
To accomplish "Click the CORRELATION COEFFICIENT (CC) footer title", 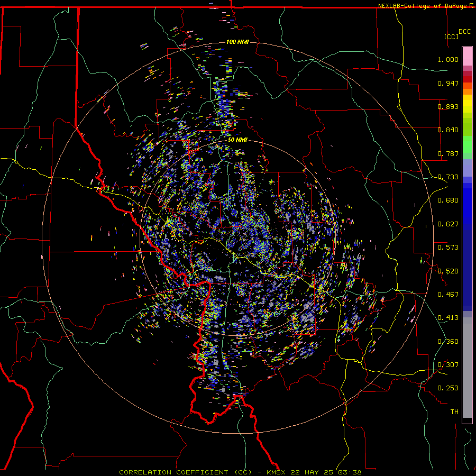I will [x=185, y=472].
